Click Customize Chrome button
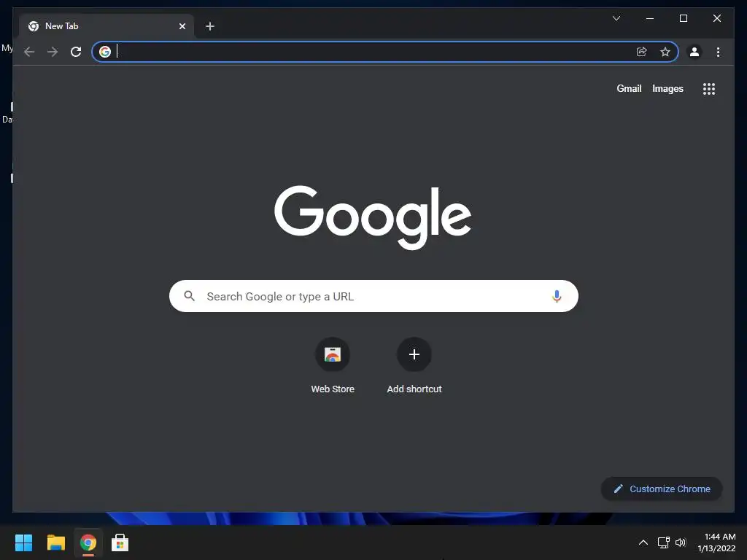The height and width of the screenshot is (560, 747). point(662,489)
